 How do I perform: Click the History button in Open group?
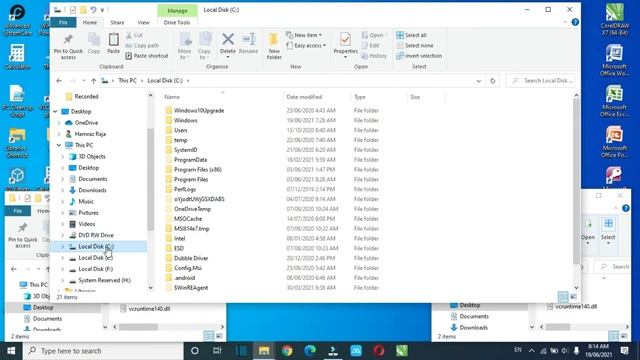tap(374, 56)
